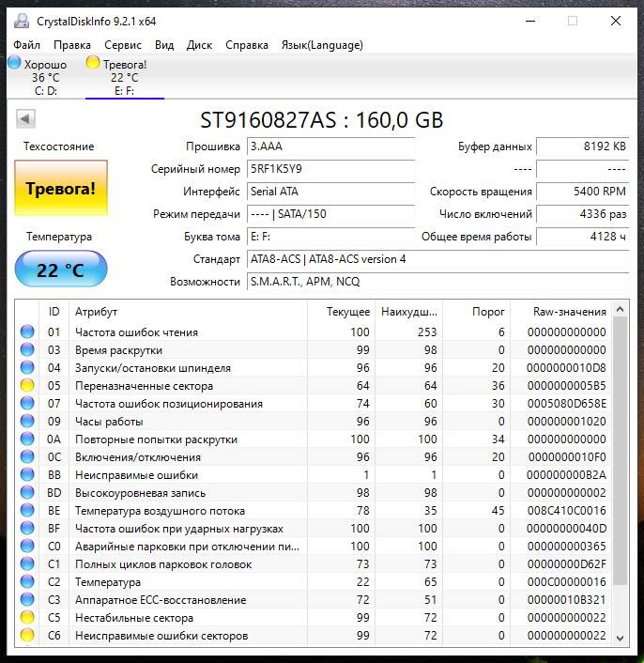Click the attribute list vertical scrollbar thumb

pyautogui.click(x=620, y=451)
